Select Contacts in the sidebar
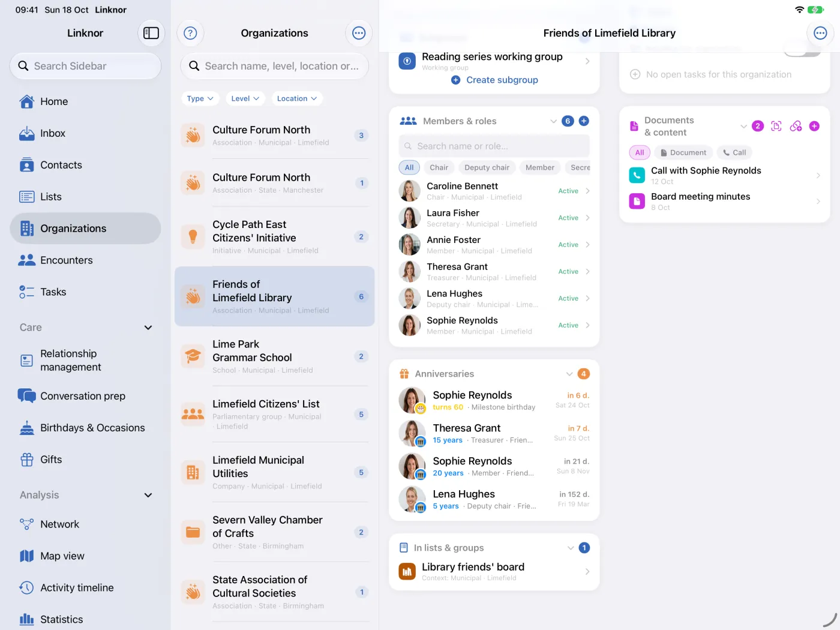 click(x=85, y=165)
